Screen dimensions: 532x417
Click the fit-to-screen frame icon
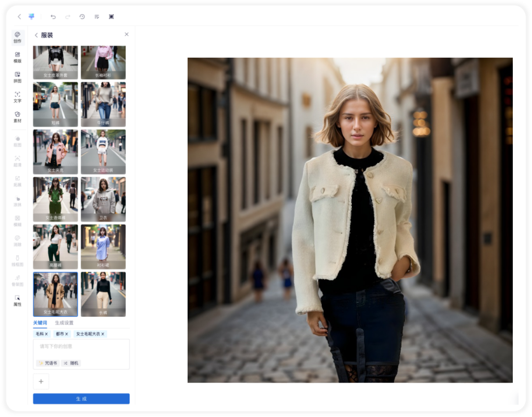tap(111, 17)
